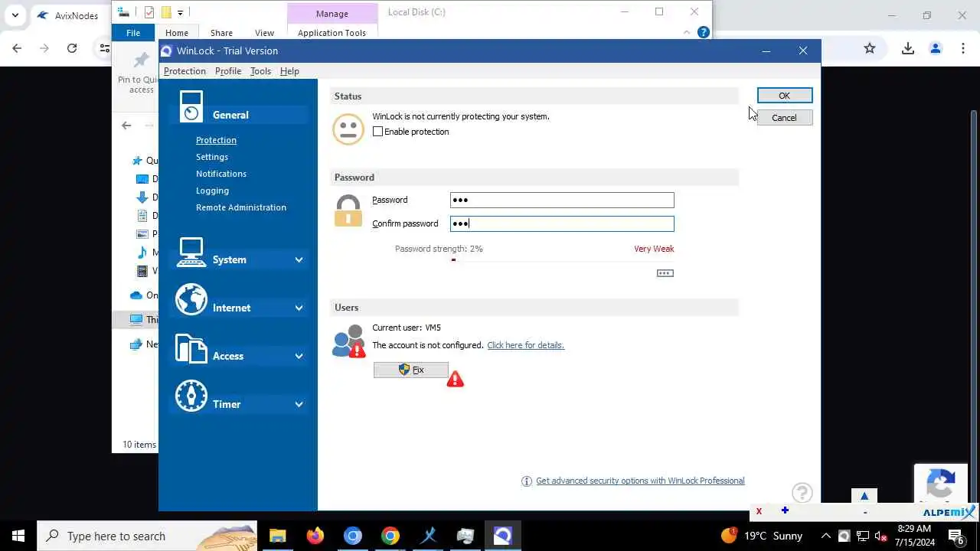The image size is (980, 551).
Task: Click the browser bookmark star icon
Action: coord(870,48)
